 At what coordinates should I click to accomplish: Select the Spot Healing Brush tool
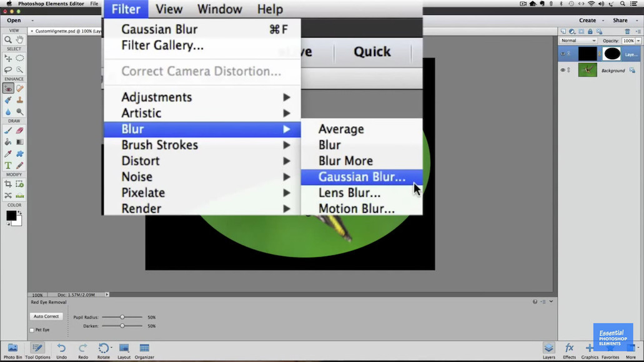tap(20, 88)
